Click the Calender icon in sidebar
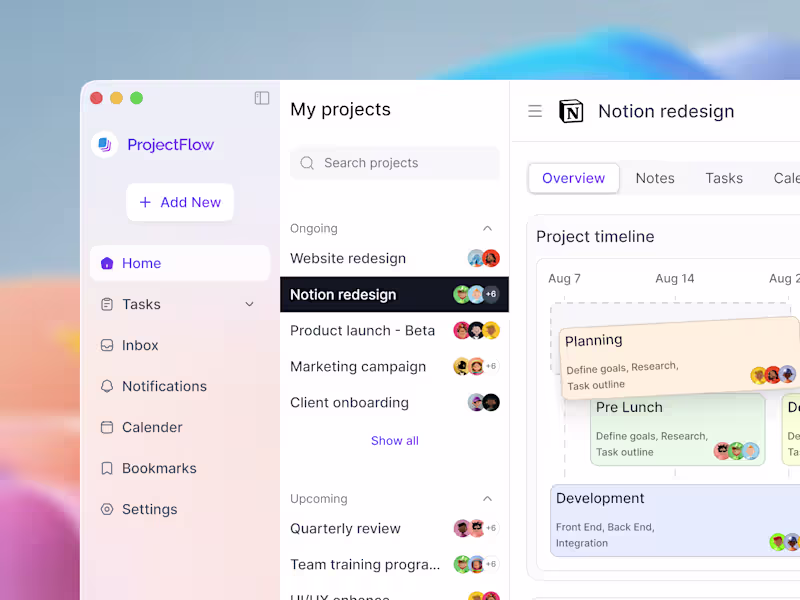800x600 pixels. click(107, 427)
